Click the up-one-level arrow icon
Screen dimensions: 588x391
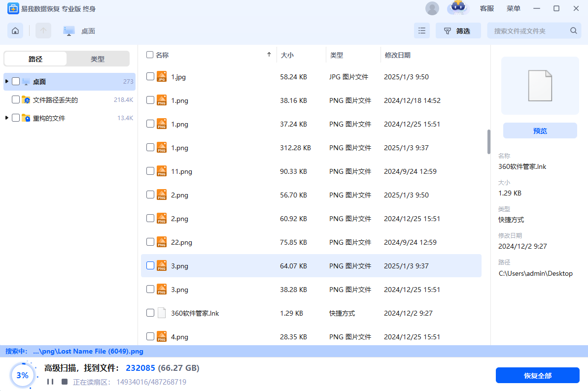click(43, 31)
